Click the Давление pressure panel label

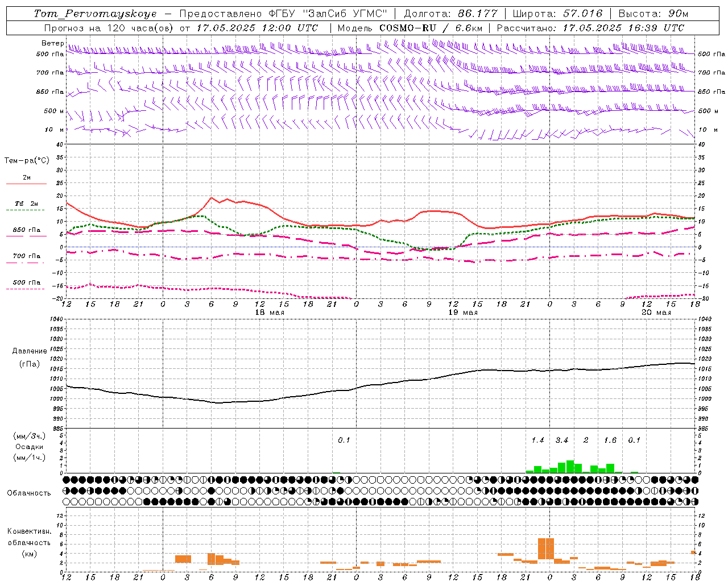click(30, 351)
